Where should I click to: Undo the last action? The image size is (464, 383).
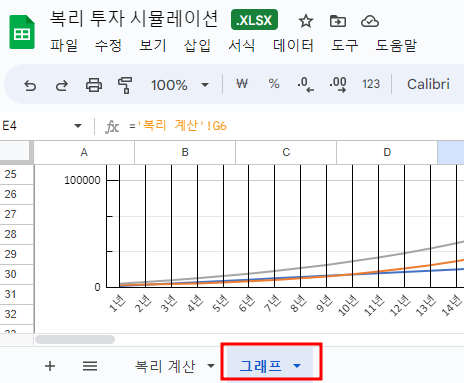click(x=30, y=85)
